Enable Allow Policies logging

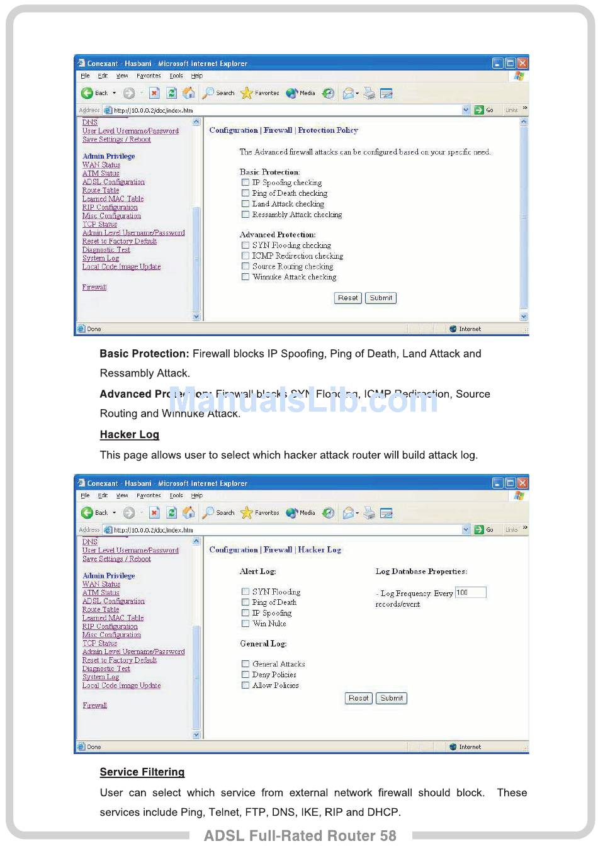click(245, 685)
